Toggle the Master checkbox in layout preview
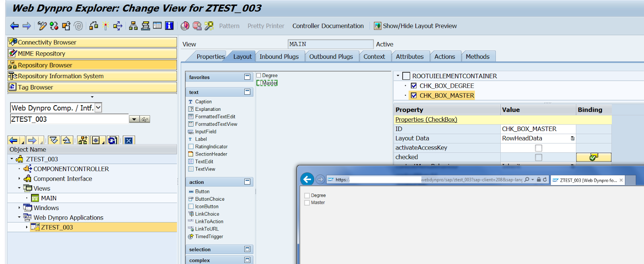The width and height of the screenshot is (644, 264). click(260, 83)
